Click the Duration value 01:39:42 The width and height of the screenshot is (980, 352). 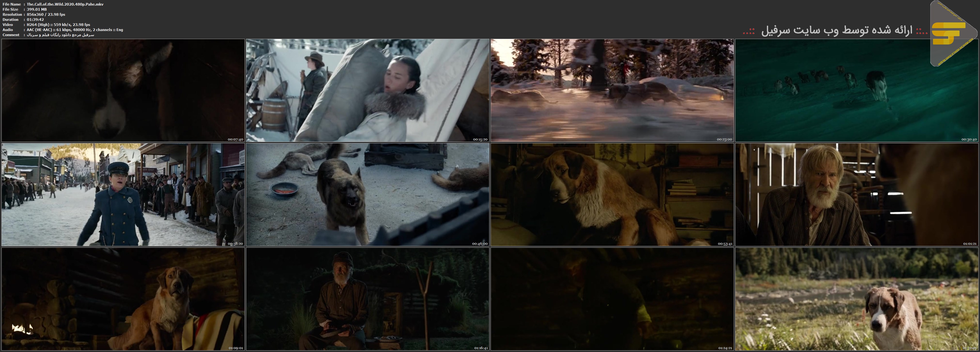pos(35,19)
